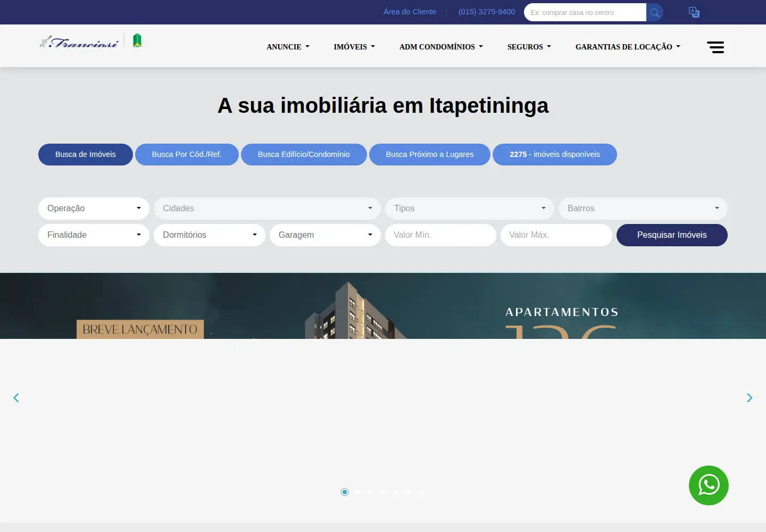Open the Bairros dropdown
This screenshot has height=532, width=766.
click(x=643, y=209)
